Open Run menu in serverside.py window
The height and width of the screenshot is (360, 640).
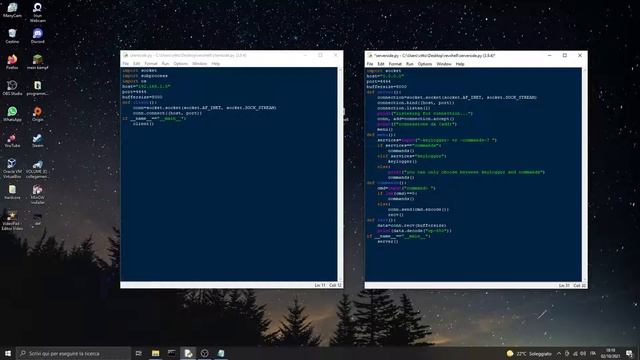pyautogui.click(x=410, y=64)
